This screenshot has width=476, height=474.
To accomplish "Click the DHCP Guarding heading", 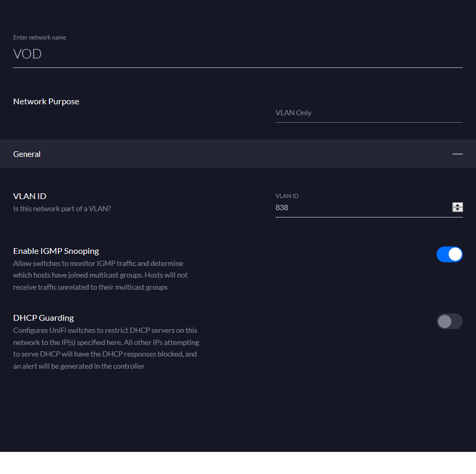I will tap(43, 318).
